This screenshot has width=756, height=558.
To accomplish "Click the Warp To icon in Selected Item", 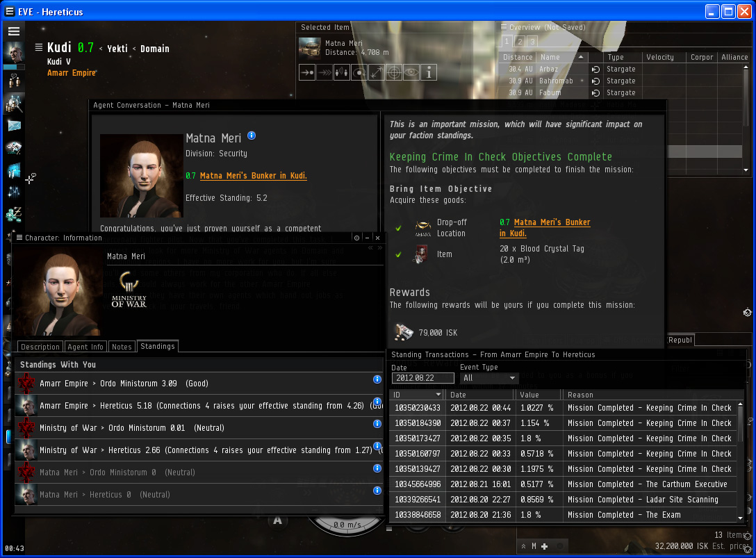I will click(x=324, y=72).
